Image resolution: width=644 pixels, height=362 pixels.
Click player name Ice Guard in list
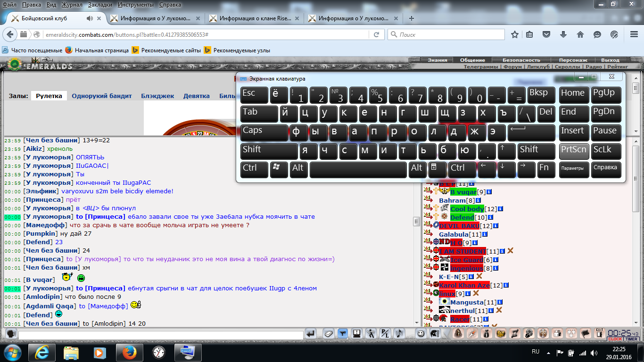tap(466, 260)
